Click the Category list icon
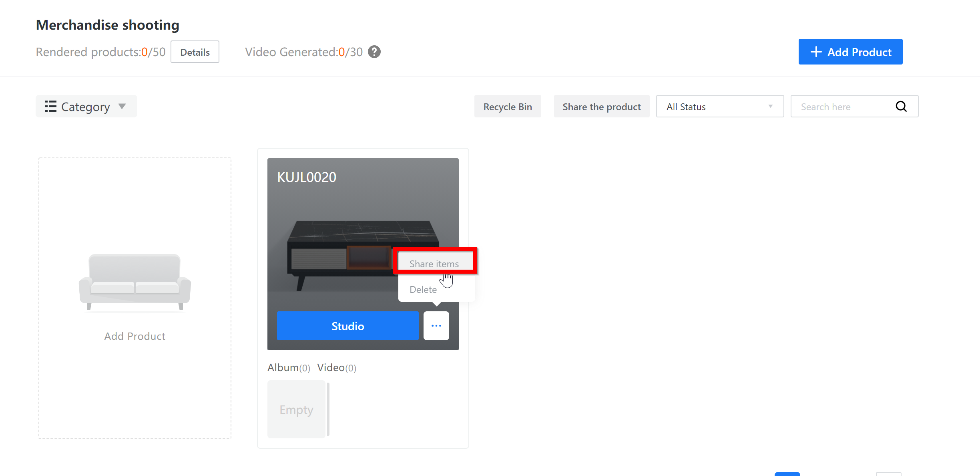Viewport: 980px width, 476px height. pos(50,106)
